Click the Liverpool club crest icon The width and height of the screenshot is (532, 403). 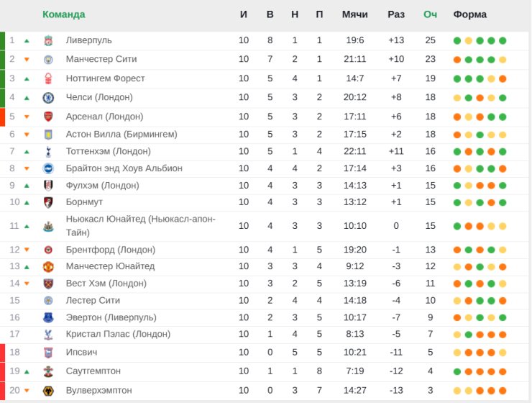coord(48,40)
